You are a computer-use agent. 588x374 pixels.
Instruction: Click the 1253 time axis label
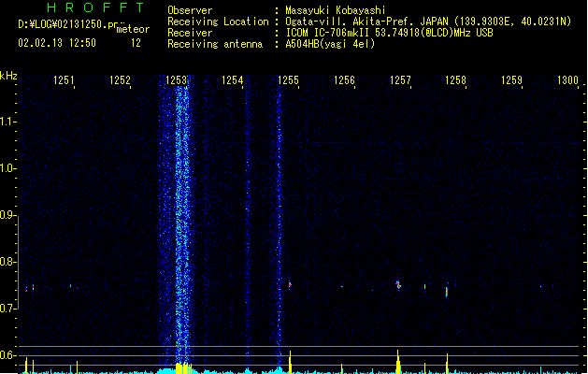tap(177, 80)
